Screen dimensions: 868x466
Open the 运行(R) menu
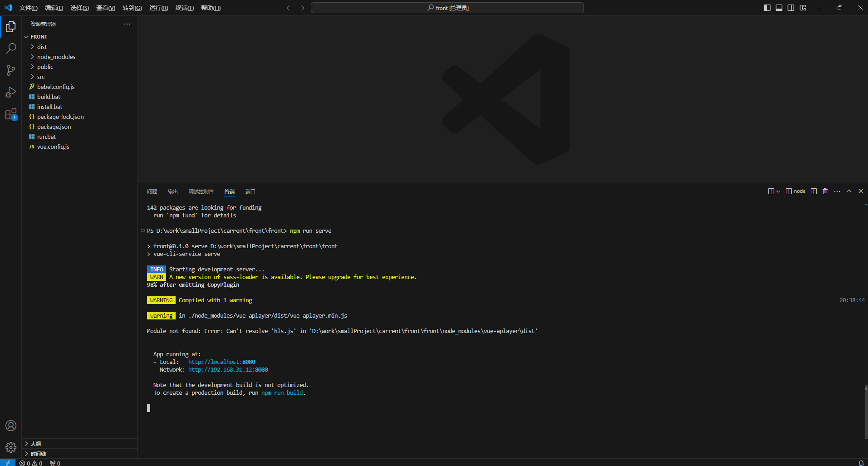[x=158, y=8]
